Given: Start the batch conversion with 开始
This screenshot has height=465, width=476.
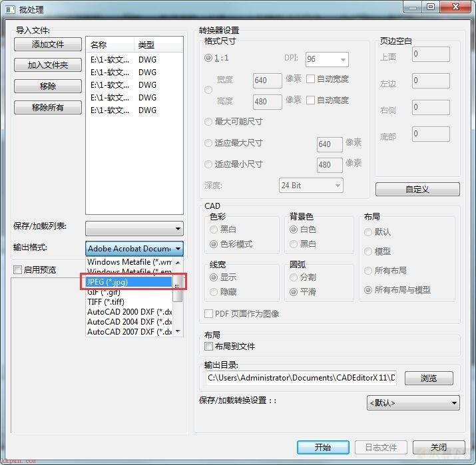Looking at the screenshot, I should click(x=323, y=447).
